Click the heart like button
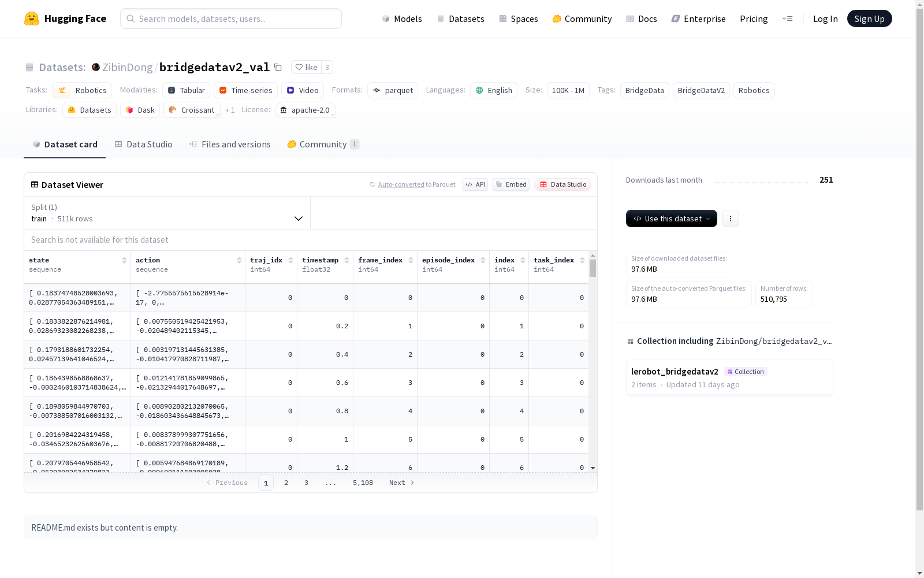Viewport: 924px width, 578px height. pyautogui.click(x=306, y=67)
